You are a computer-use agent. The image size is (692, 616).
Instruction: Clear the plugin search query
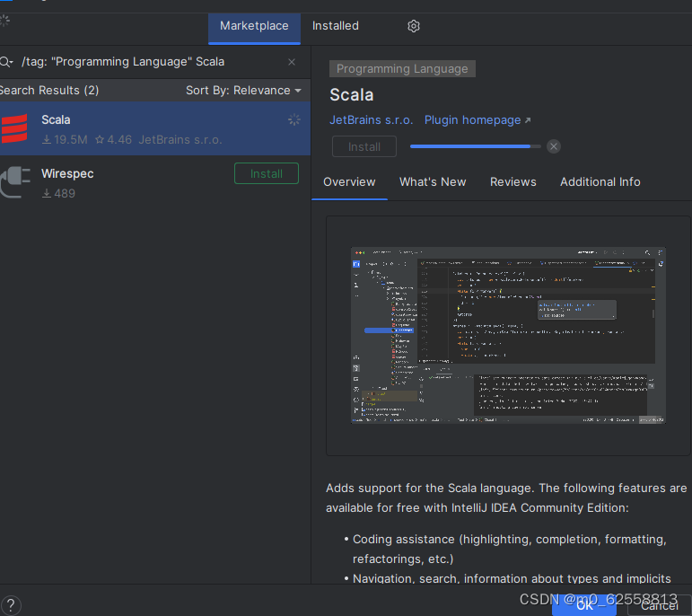click(292, 62)
